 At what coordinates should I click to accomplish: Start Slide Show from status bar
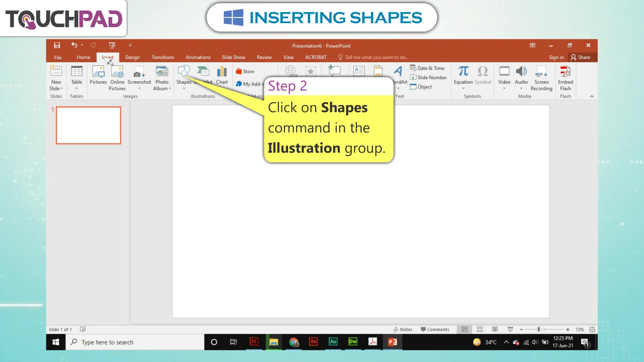point(510,329)
